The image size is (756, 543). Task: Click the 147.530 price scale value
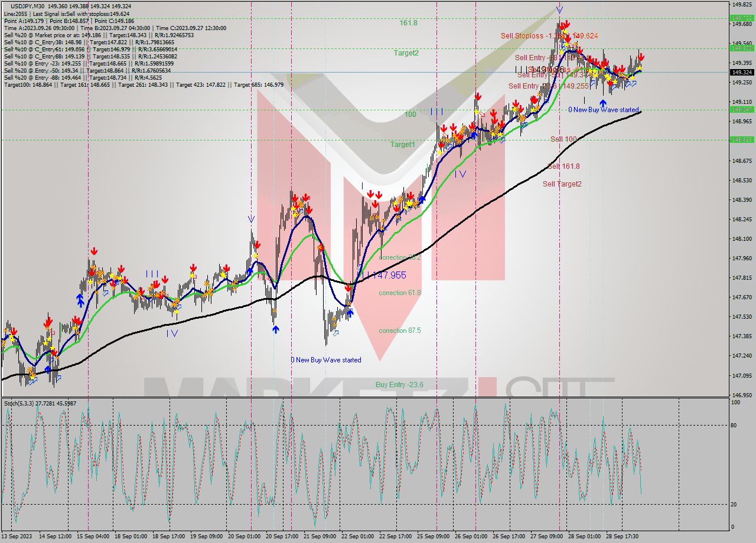pyautogui.click(x=742, y=316)
